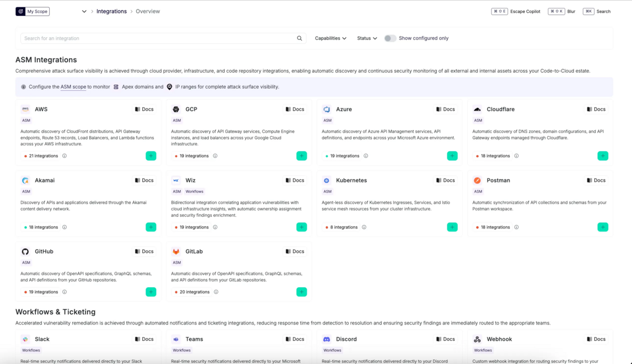Open the ASM scope link

(x=73, y=87)
